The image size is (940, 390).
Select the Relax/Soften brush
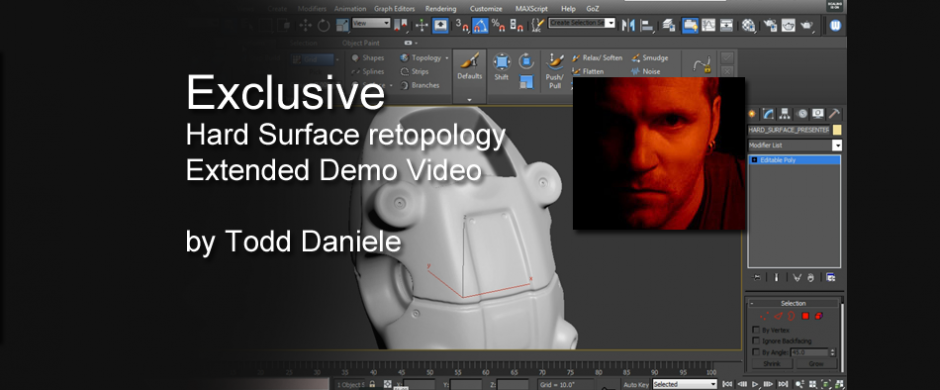point(597,58)
